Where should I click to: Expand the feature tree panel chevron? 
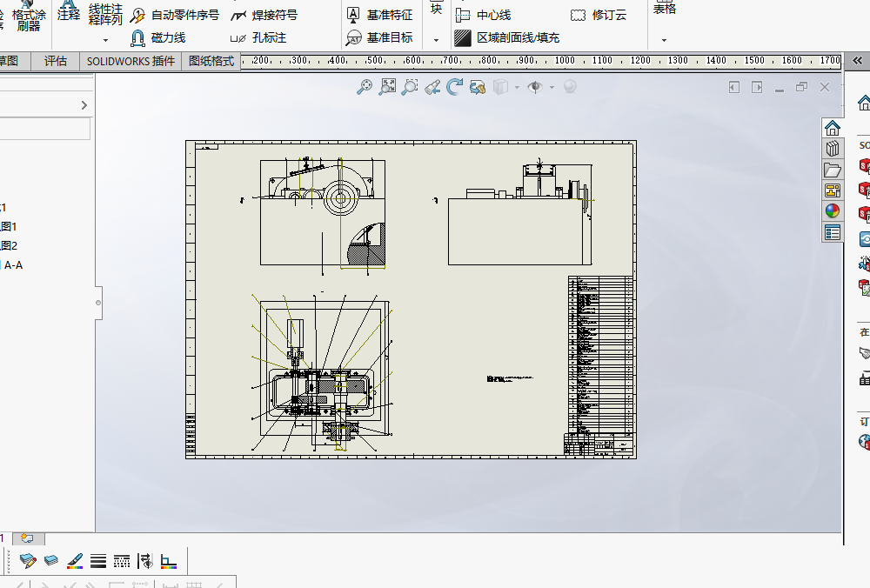pyautogui.click(x=84, y=105)
